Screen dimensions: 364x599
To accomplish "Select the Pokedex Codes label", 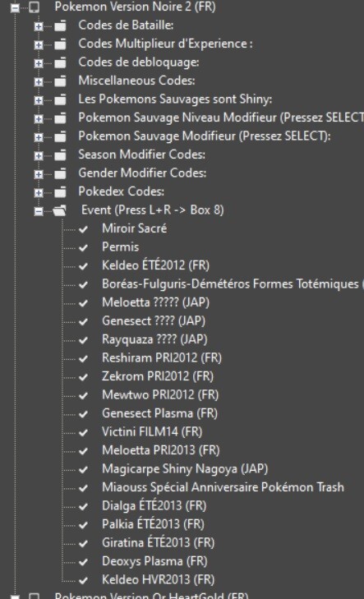I will coord(121,191).
